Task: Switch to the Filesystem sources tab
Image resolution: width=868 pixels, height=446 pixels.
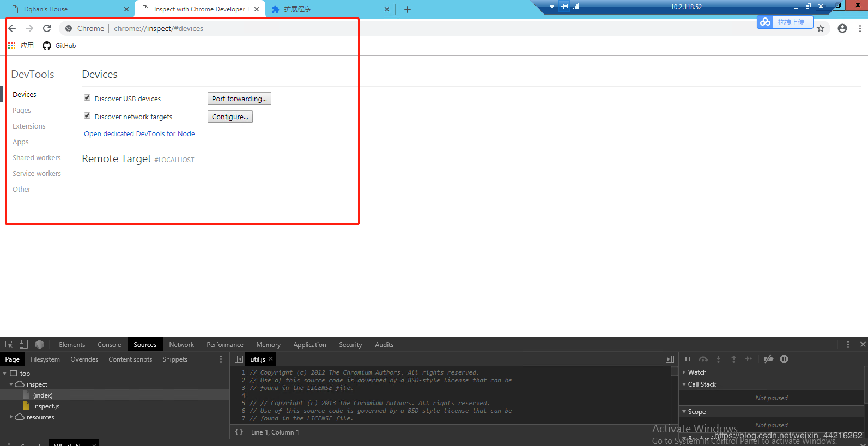Action: [45, 359]
